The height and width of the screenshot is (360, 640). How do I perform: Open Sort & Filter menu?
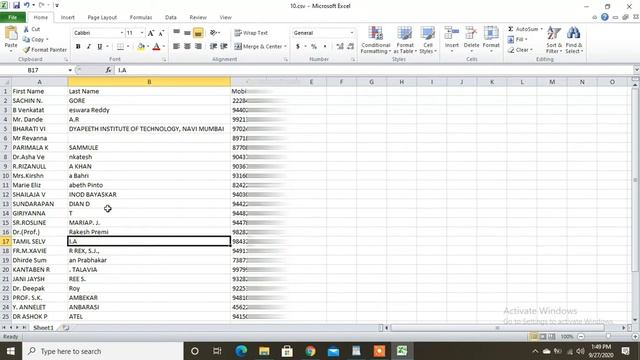click(x=554, y=40)
